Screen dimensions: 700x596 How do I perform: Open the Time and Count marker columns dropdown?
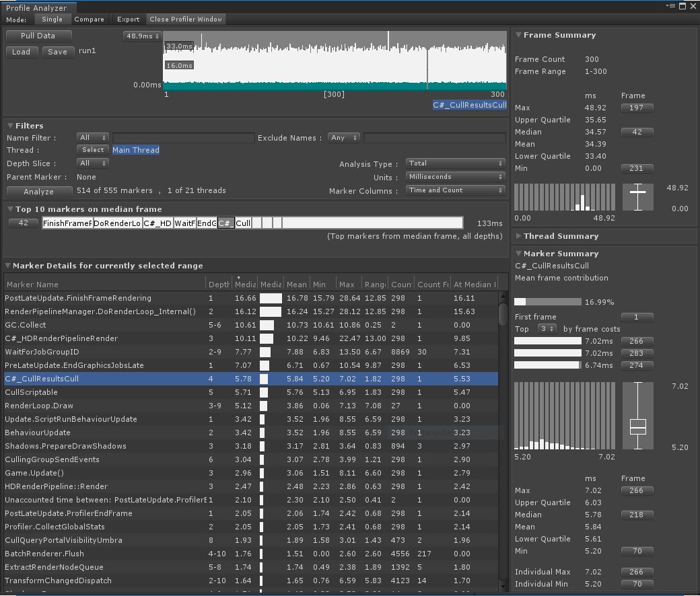454,190
